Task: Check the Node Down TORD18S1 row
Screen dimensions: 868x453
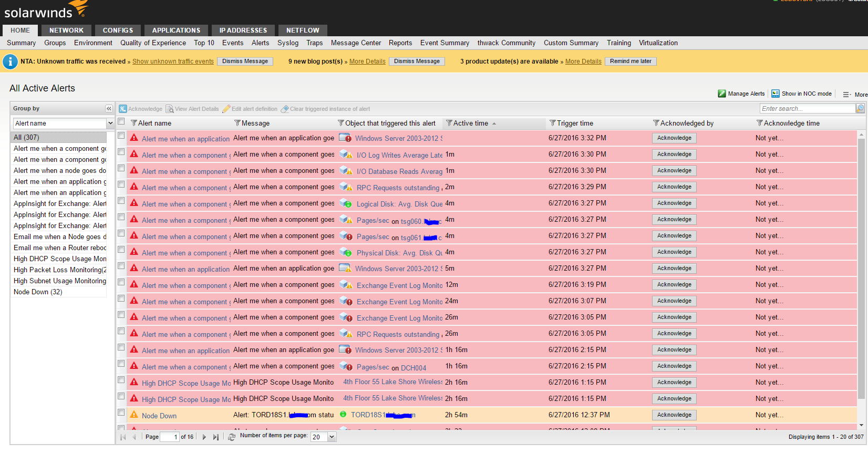Action: click(121, 413)
